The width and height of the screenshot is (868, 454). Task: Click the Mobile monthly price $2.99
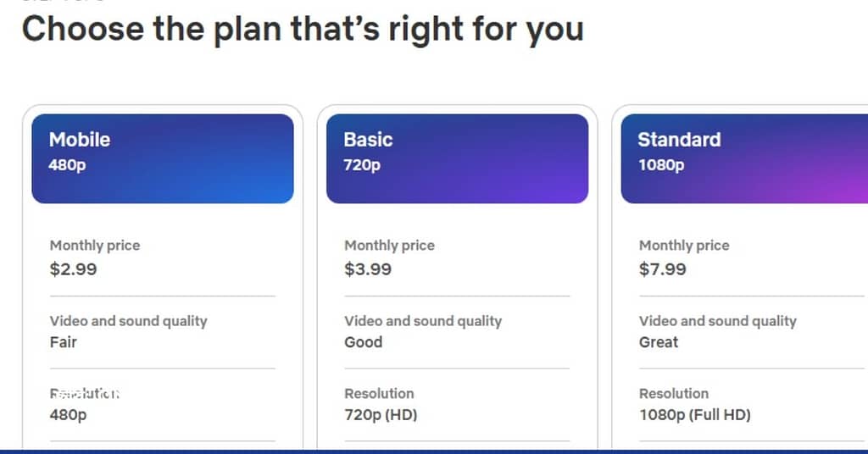point(73,269)
